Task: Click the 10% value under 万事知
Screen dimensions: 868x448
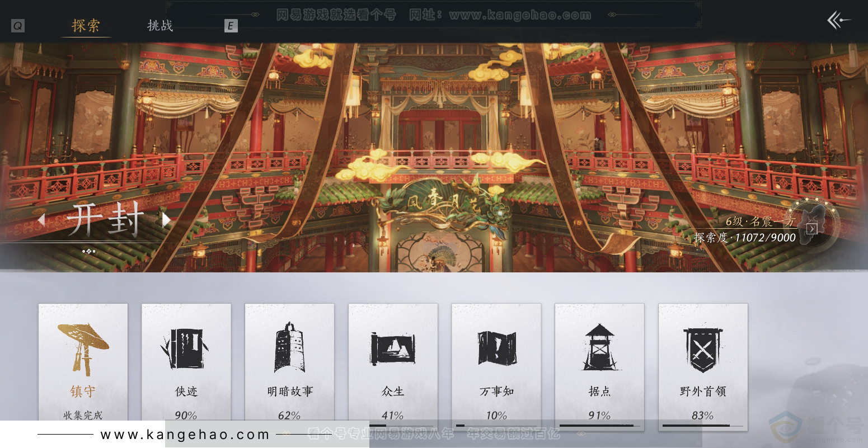Action: click(496, 415)
